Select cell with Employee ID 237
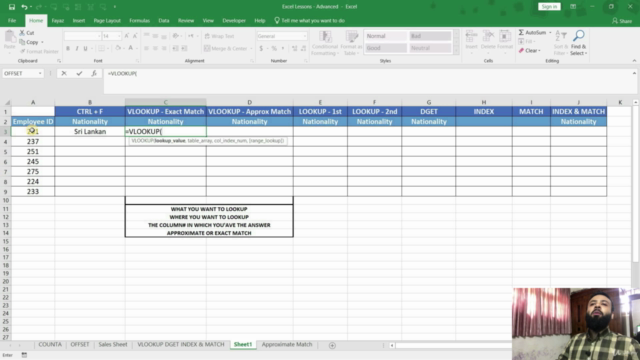Image resolution: width=640 pixels, height=360 pixels. pos(33,141)
